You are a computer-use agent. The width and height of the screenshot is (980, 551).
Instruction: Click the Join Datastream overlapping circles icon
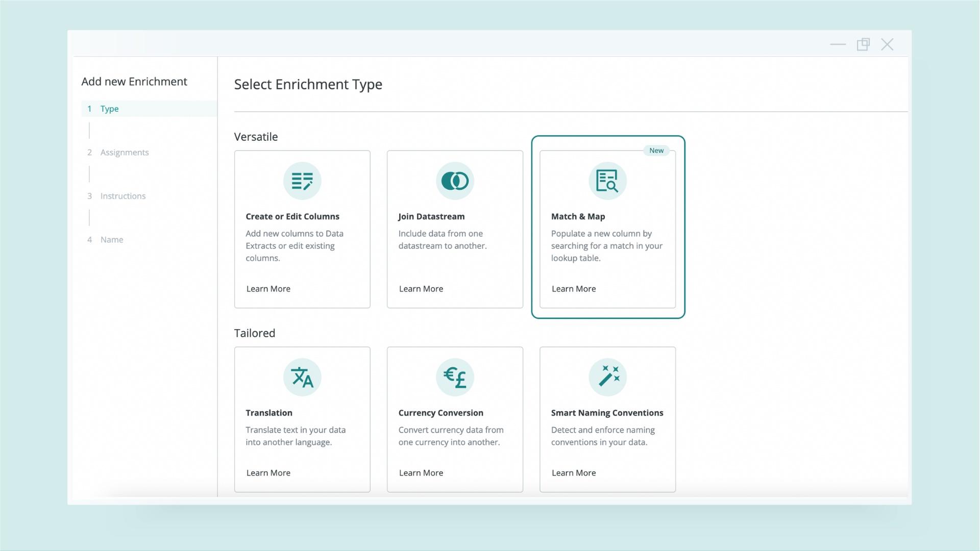[x=455, y=181]
